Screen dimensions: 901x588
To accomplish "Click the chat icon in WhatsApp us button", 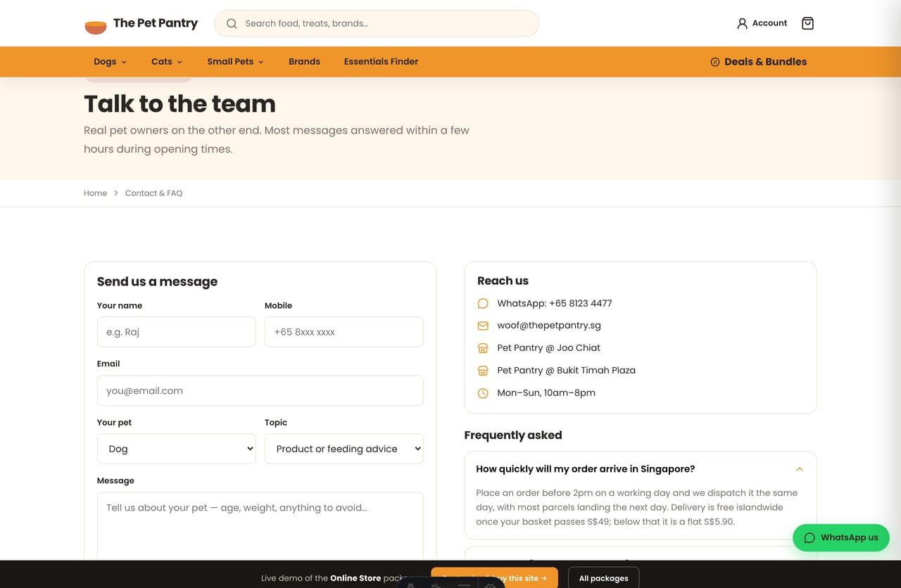I will pyautogui.click(x=809, y=537).
